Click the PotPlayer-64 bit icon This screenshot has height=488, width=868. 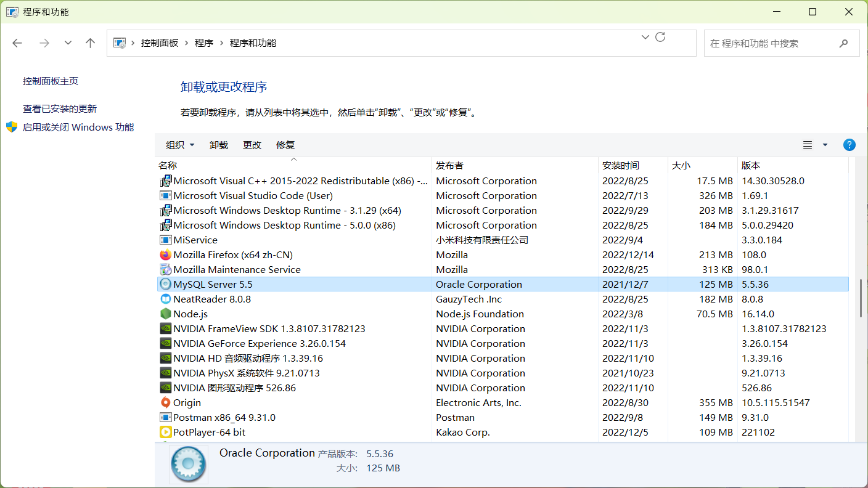click(x=165, y=432)
